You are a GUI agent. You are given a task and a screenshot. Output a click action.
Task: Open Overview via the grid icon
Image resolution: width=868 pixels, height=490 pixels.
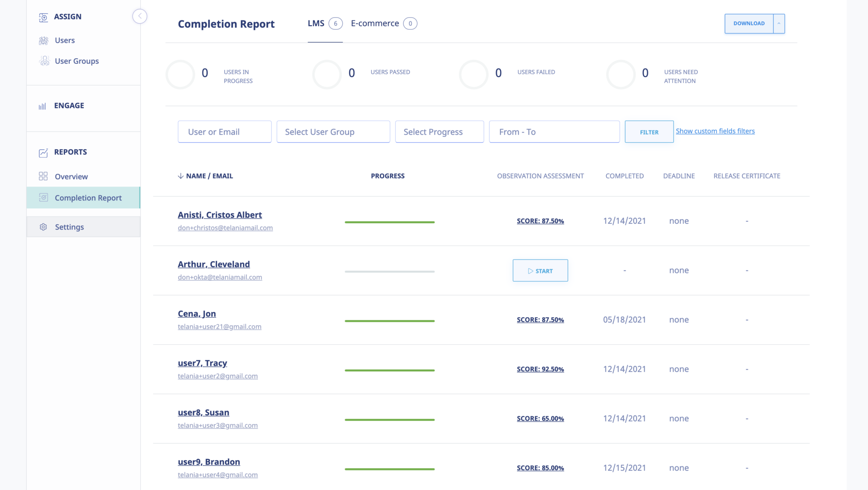(x=43, y=176)
